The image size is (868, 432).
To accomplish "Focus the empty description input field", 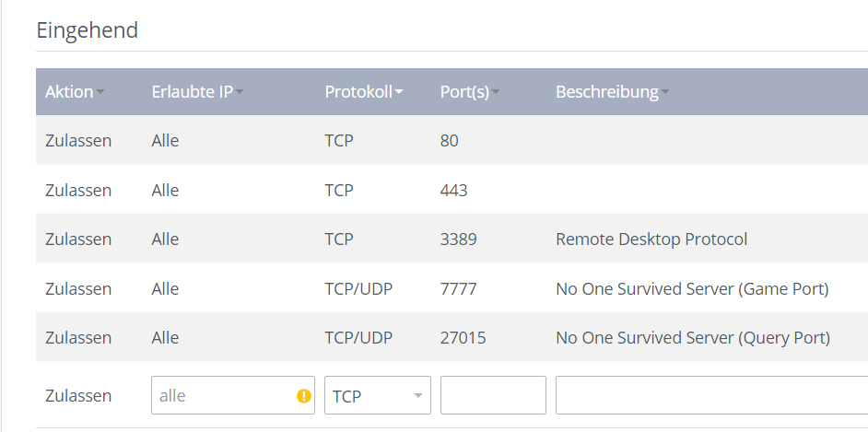I will pos(712,395).
